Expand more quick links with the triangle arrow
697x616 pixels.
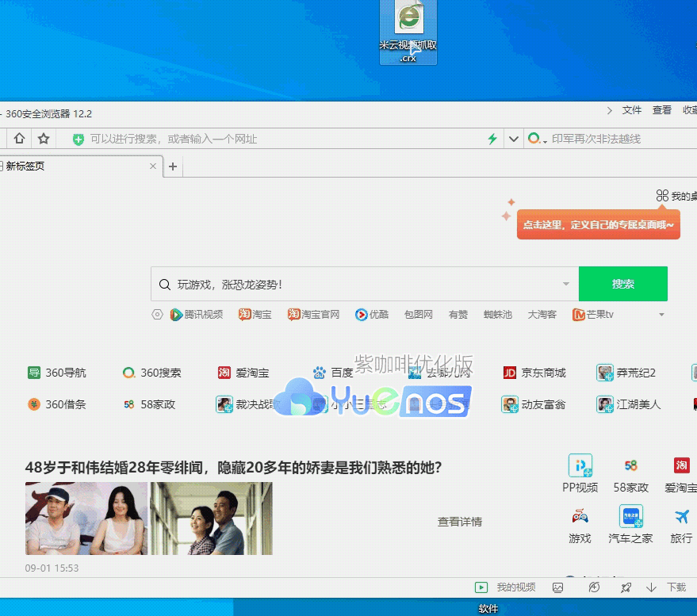point(661,314)
